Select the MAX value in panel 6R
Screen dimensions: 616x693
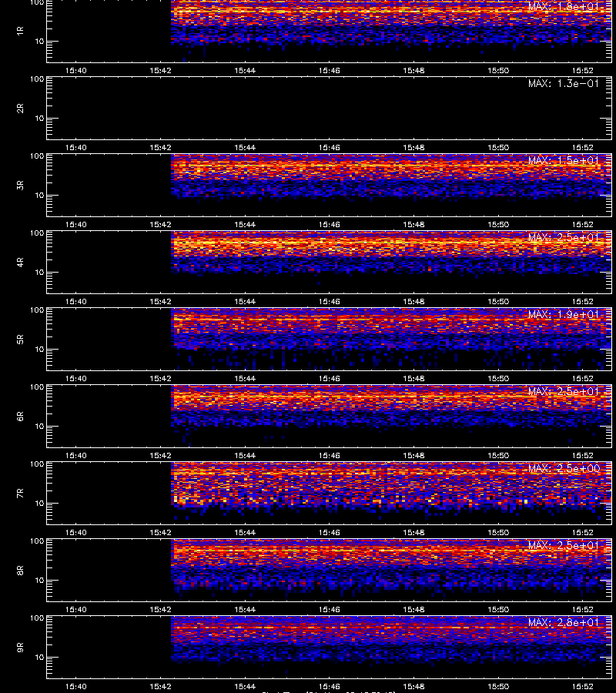(x=564, y=391)
